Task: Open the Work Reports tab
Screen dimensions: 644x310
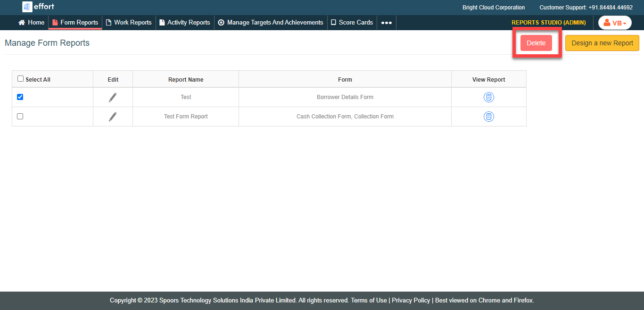Action: [x=129, y=23]
